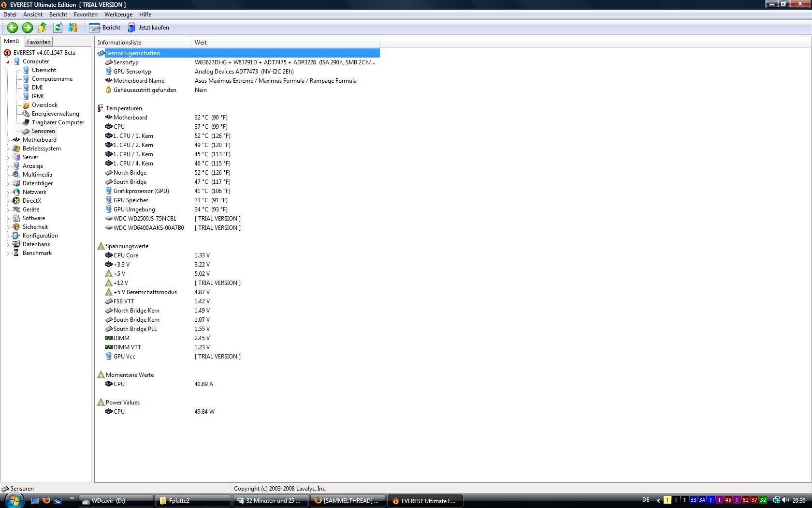Collapse the Computer tree node

8,62
